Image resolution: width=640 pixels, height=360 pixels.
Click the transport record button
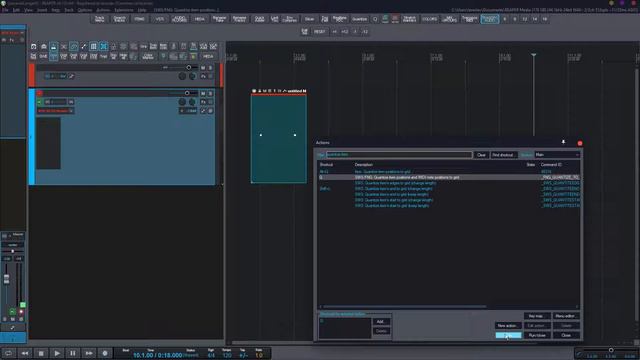[x=104, y=353]
